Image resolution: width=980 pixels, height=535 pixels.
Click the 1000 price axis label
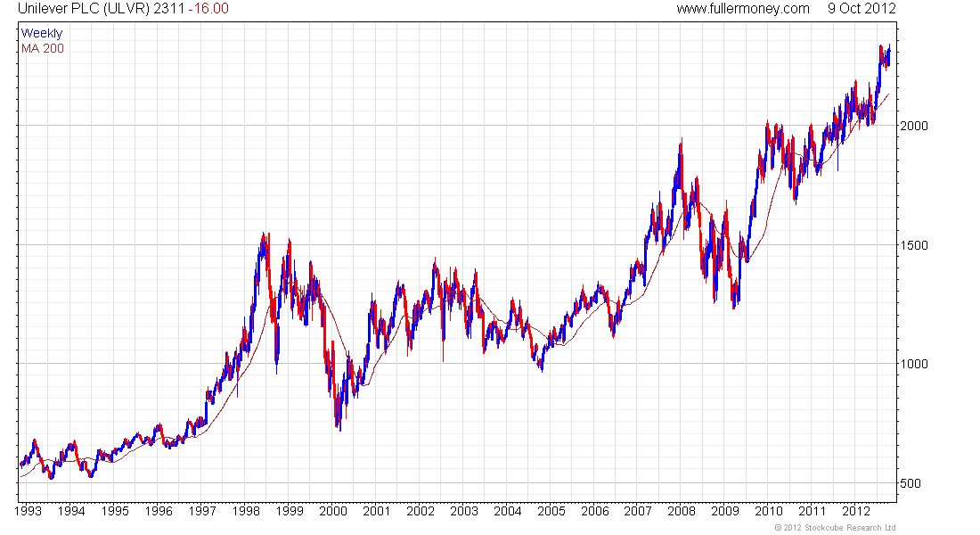point(914,364)
